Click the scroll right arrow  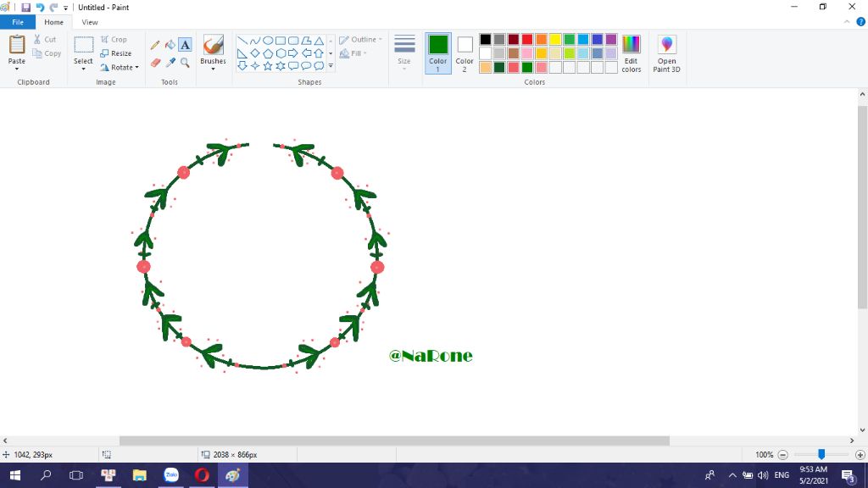(x=851, y=441)
